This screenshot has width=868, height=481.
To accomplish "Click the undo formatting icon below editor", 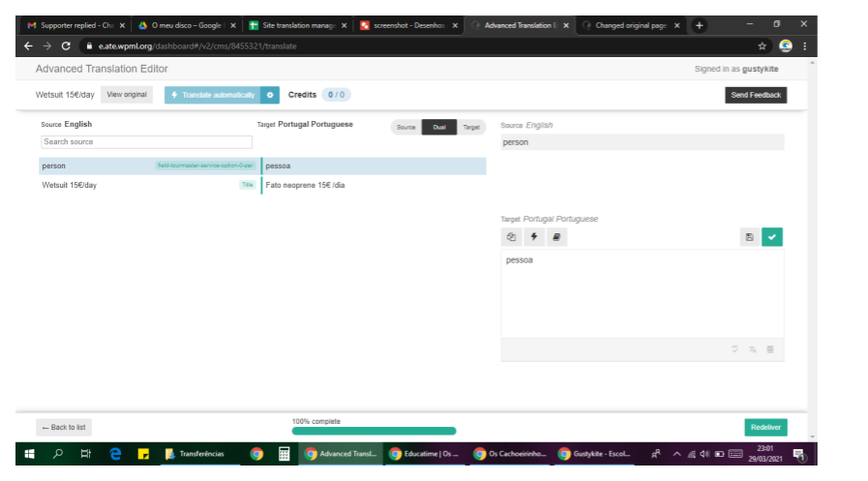I will pyautogui.click(x=734, y=349).
